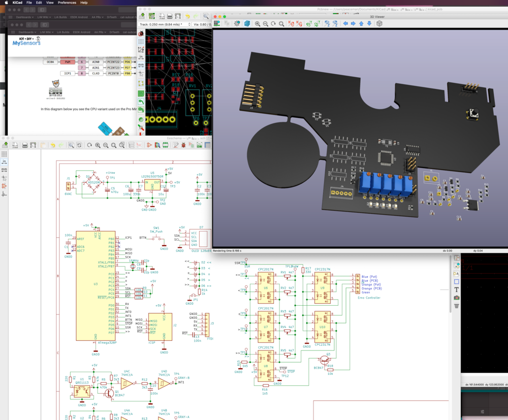Viewport: 508px width, 420px height.
Task: Open 3D Viewer render options gear
Action: pos(237,23)
